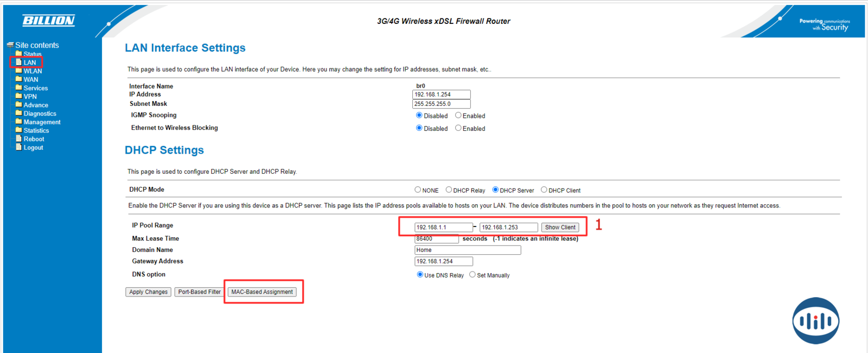Expand the WAN menu folder
Image resolution: width=868 pixels, height=353 pixels.
point(30,79)
